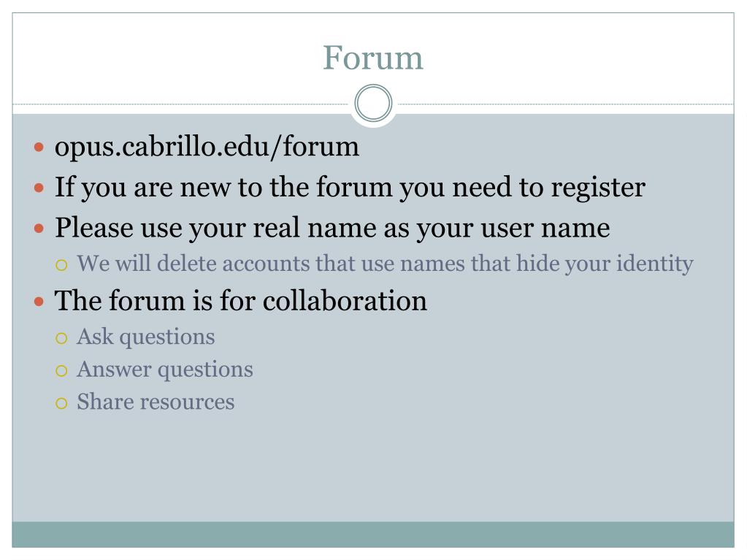The height and width of the screenshot is (560, 747).
Task: Click the yellow ring bullet beside 'Answer questions'
Action: pyautogui.click(x=61, y=371)
